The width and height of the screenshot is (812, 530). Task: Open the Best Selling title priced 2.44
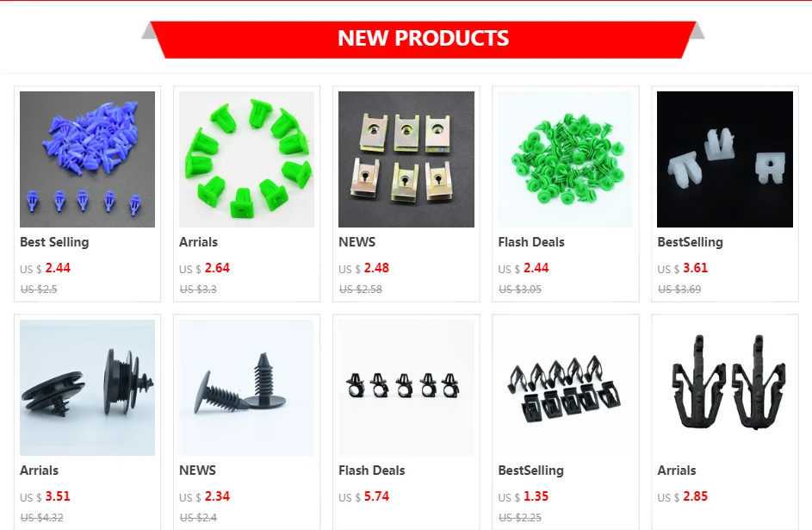point(54,242)
